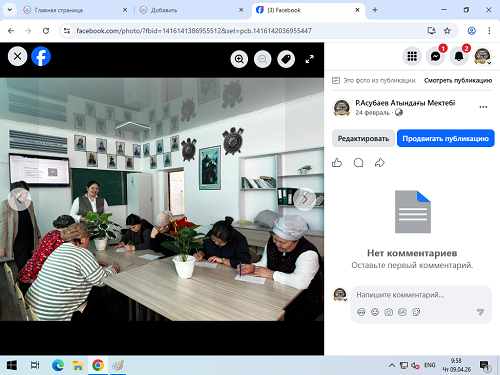The height and width of the screenshot is (375, 500).
Task: Add a GIF to the comment
Action: [402, 312]
